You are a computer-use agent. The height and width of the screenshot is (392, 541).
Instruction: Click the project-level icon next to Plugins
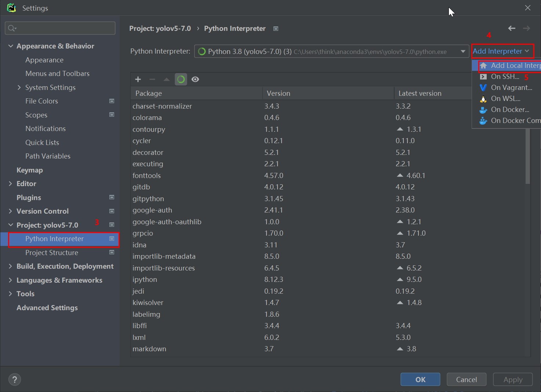[x=112, y=197]
